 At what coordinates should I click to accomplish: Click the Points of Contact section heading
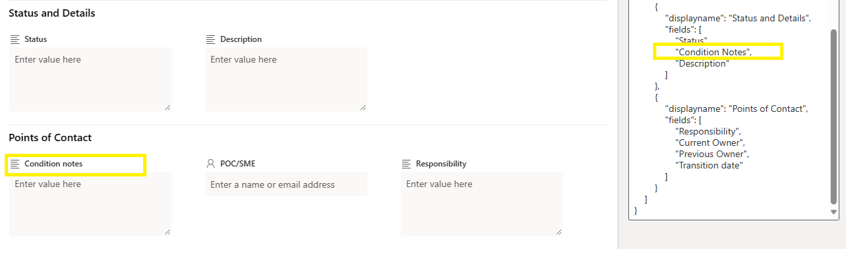[x=50, y=138]
